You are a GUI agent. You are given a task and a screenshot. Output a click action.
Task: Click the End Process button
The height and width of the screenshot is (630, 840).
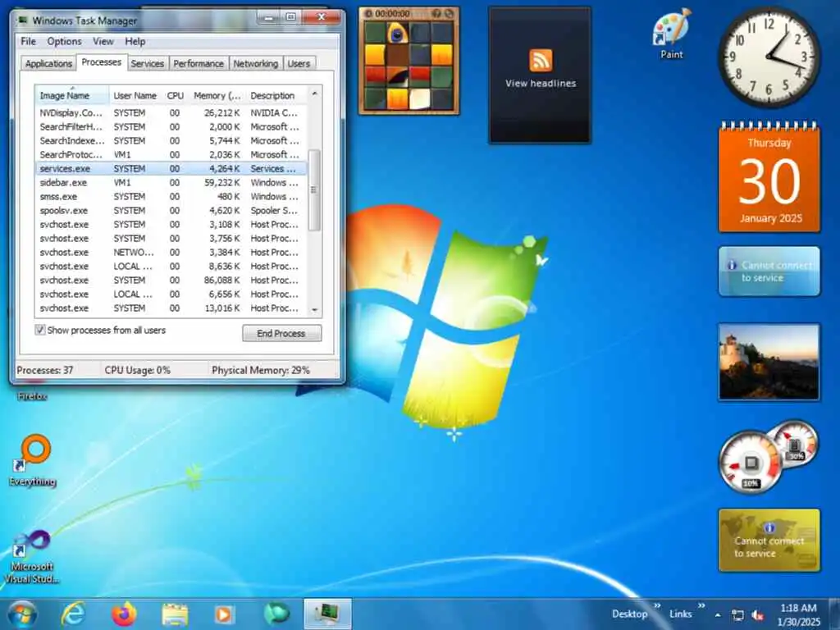[x=282, y=333]
